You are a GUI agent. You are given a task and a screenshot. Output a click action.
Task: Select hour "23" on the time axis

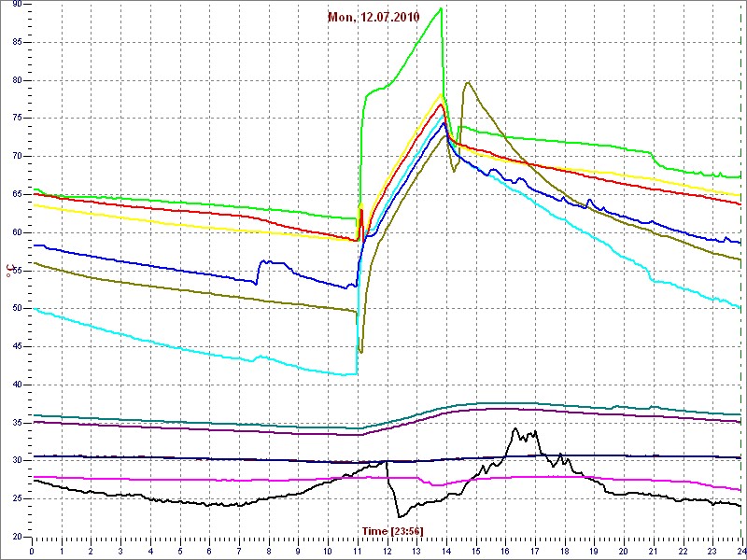(712, 551)
